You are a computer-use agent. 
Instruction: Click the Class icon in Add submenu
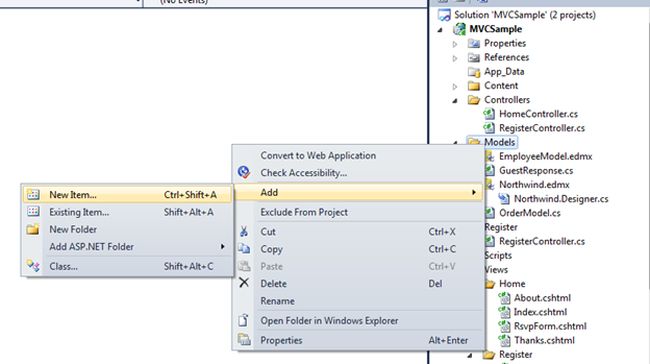(33, 266)
